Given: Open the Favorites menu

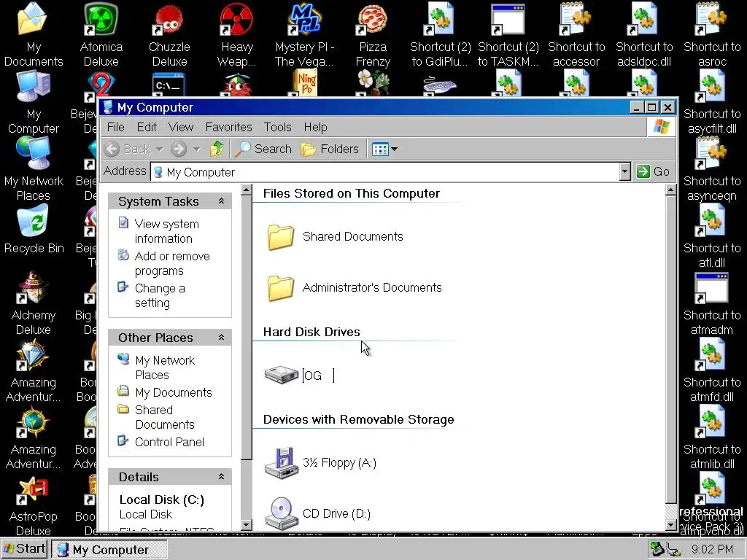Looking at the screenshot, I should pos(228,127).
